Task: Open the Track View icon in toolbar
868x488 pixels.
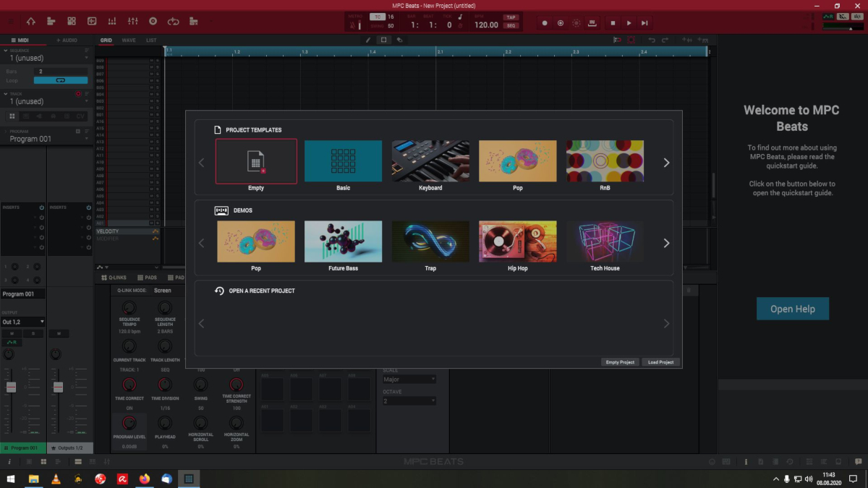Action: click(51, 22)
